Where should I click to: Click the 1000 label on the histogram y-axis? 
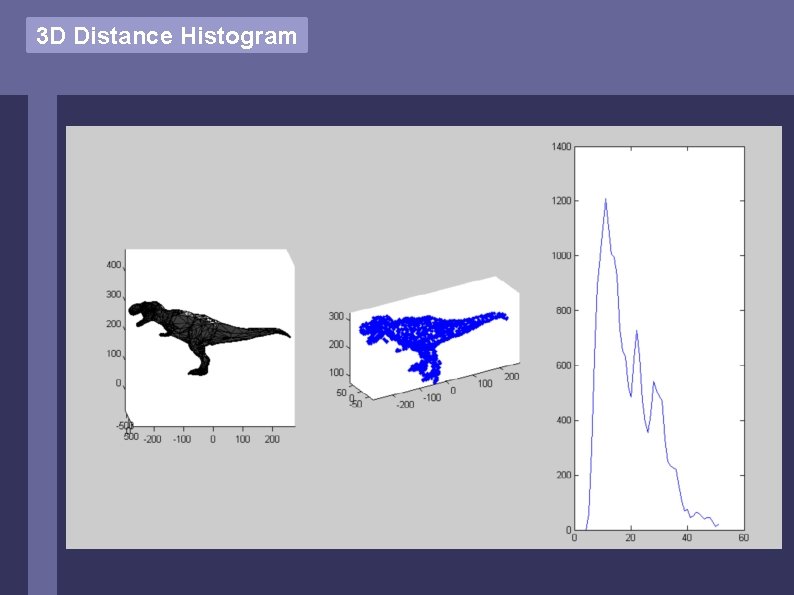pos(561,256)
